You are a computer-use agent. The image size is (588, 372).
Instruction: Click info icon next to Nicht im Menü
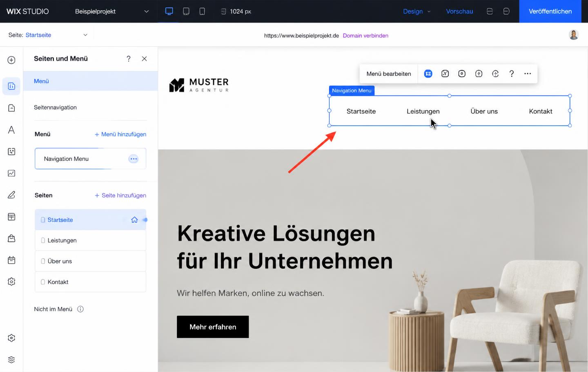(x=80, y=309)
